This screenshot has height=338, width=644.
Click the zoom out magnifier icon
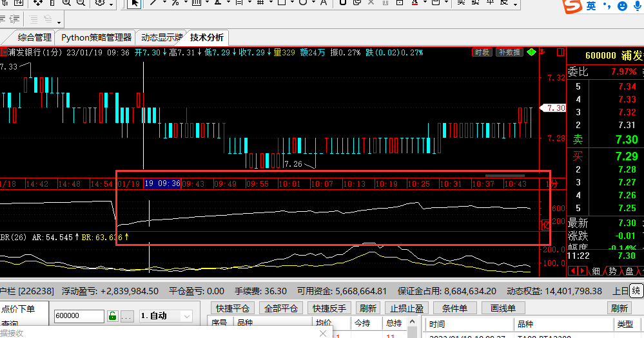[x=81, y=3]
